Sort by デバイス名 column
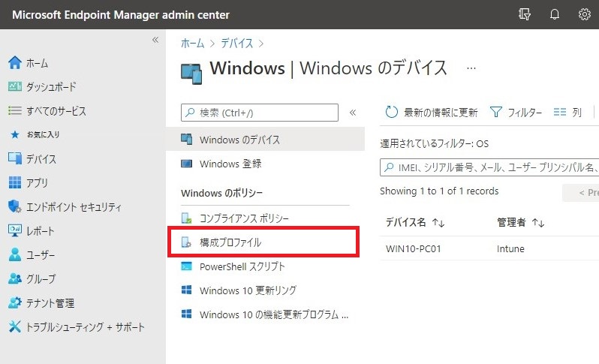This screenshot has height=364, width=599. (x=415, y=222)
